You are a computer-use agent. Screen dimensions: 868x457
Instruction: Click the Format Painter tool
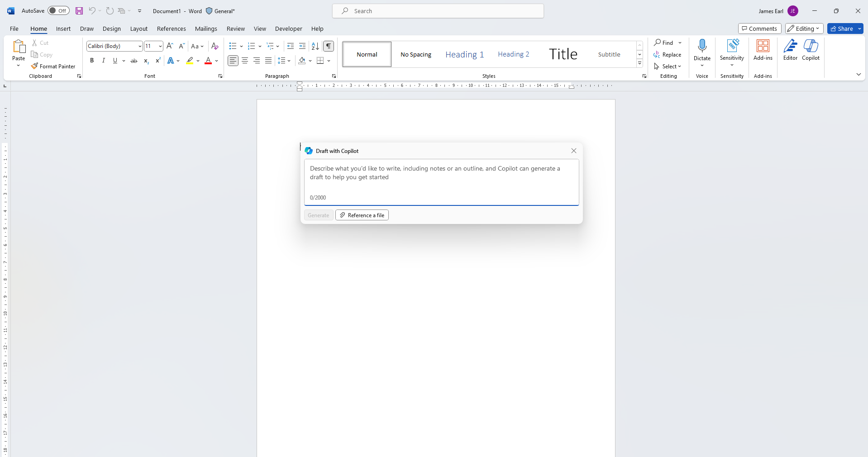[x=53, y=66]
